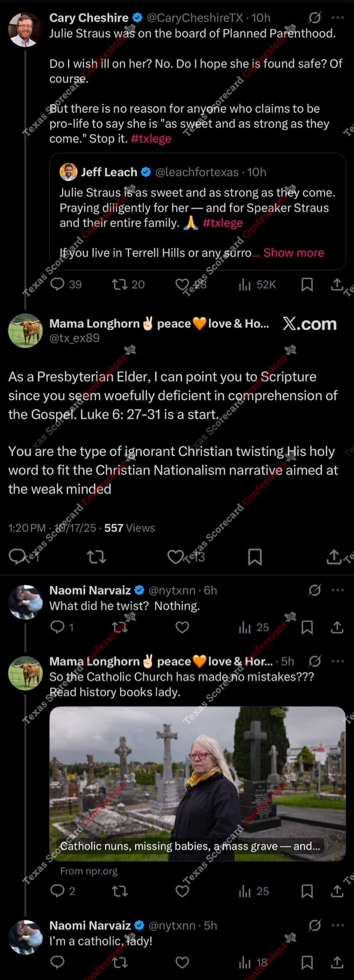Reply to Naomi's "I'm a catholic" tweet
Screen dimensions: 354x980
click(58, 962)
